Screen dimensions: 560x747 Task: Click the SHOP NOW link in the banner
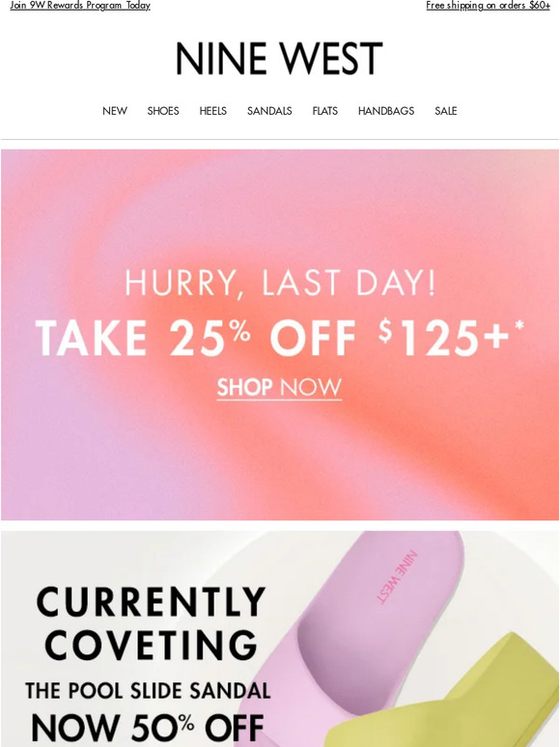click(279, 388)
